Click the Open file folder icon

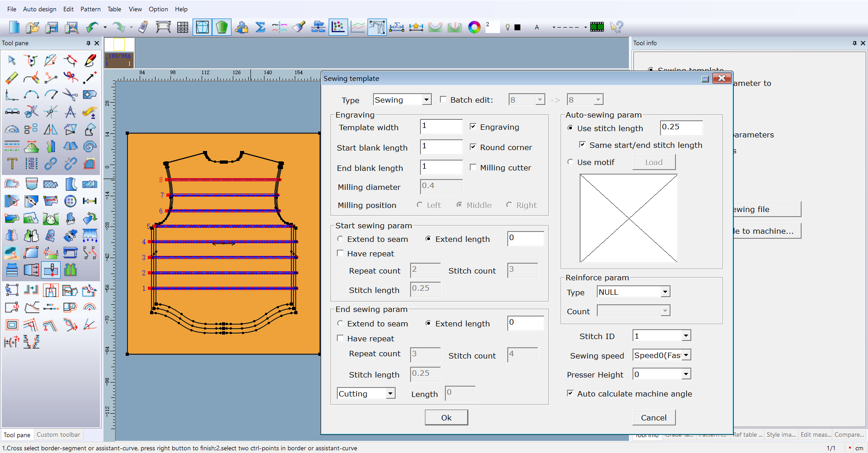click(33, 27)
